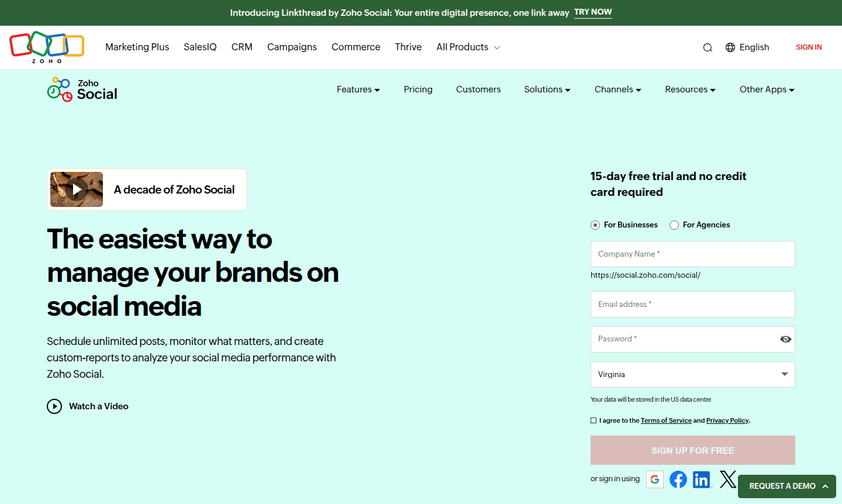This screenshot has width=842, height=504.
Task: Open the Channels dropdown menu
Action: (x=617, y=89)
